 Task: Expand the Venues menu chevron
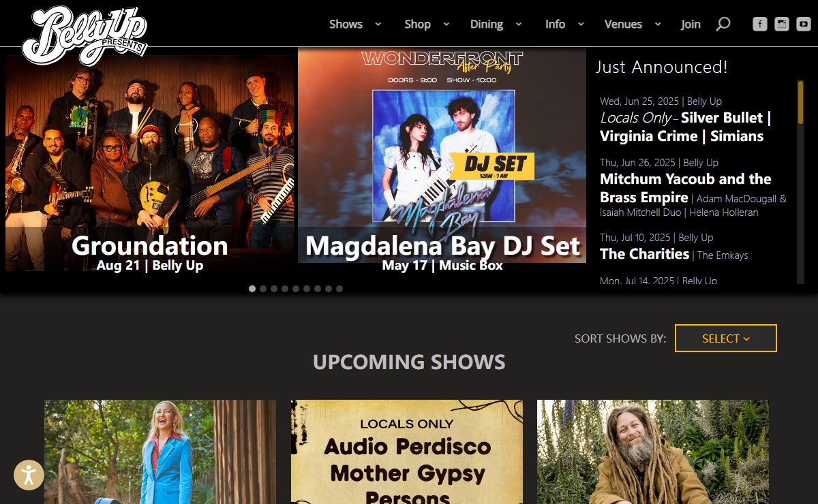coord(658,24)
